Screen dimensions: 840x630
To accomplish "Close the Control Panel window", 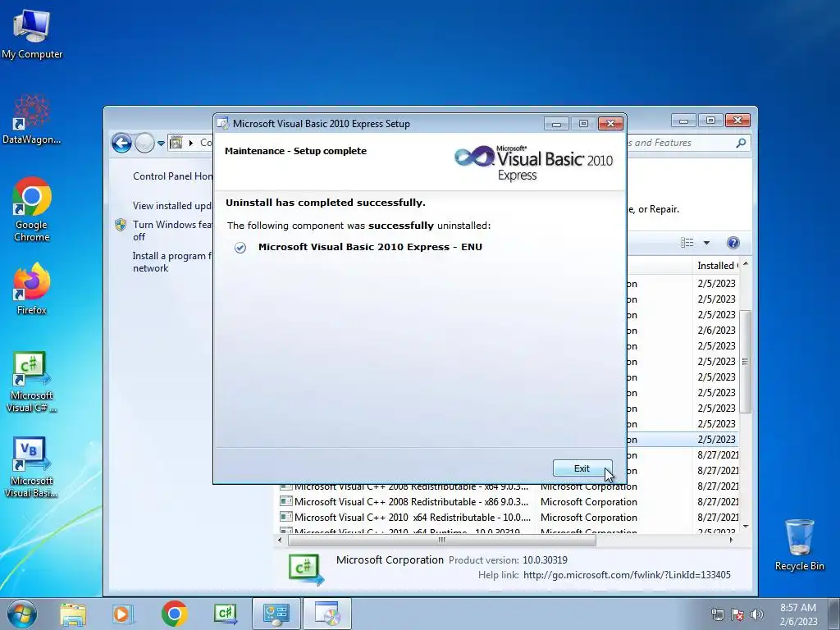I will tap(737, 121).
